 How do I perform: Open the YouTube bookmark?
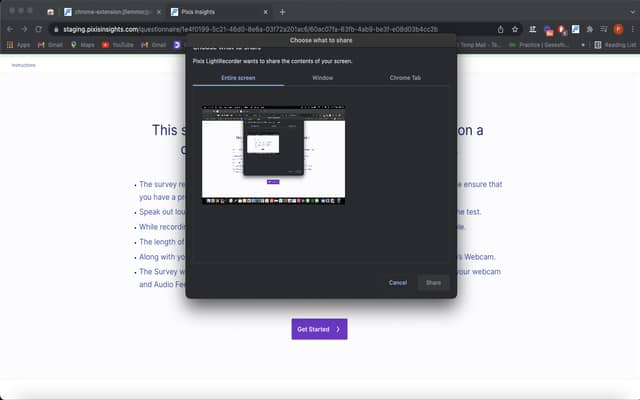click(x=118, y=44)
